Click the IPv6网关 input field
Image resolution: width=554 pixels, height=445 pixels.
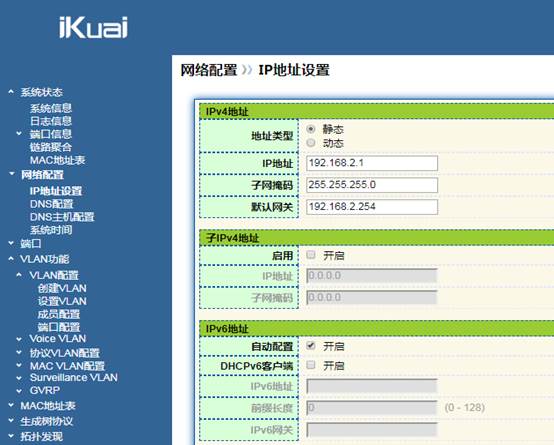point(372,430)
